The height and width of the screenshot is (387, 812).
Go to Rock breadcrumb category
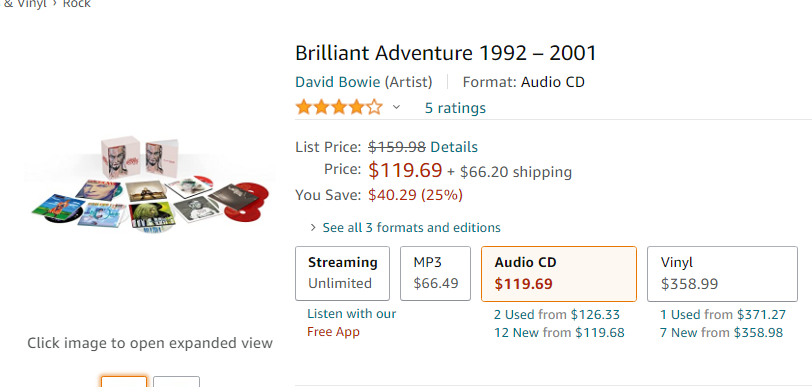pos(77,4)
